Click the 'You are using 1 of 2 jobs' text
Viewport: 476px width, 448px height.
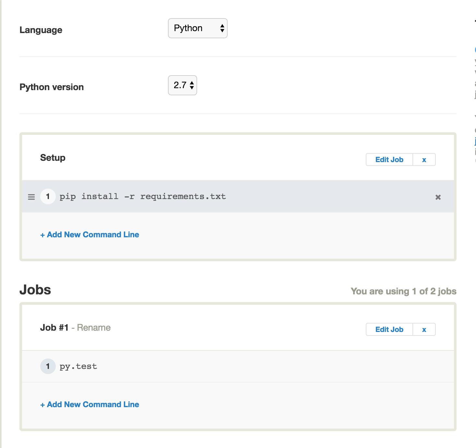click(403, 291)
